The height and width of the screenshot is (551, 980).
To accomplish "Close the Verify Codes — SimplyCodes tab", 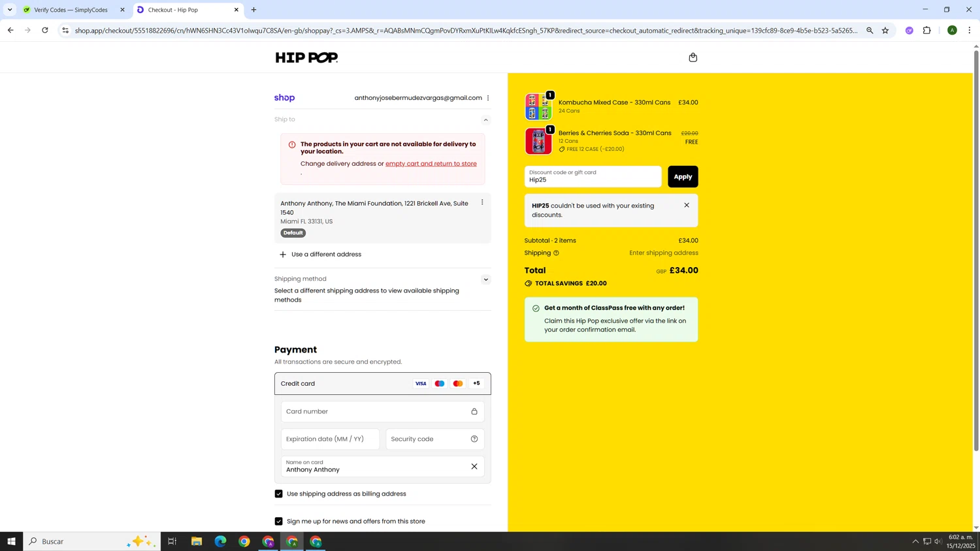I will point(122,10).
